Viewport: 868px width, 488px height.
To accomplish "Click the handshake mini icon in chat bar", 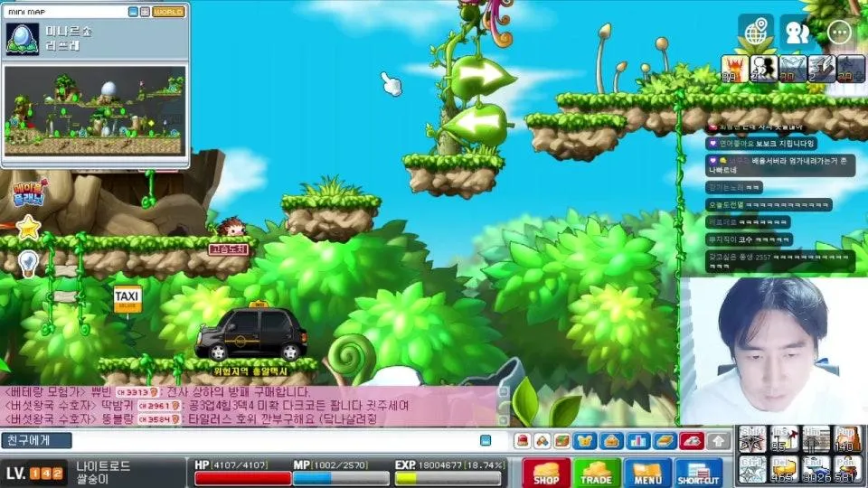I will [x=542, y=441].
